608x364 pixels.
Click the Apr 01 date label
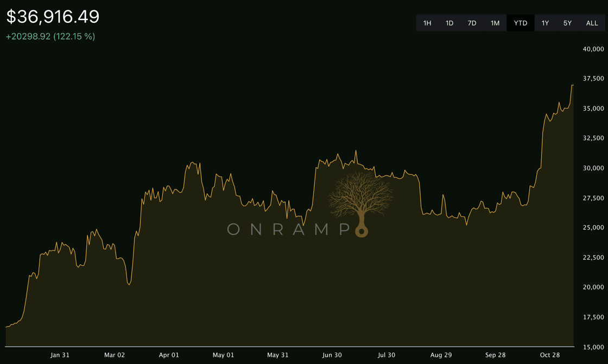pyautogui.click(x=169, y=355)
